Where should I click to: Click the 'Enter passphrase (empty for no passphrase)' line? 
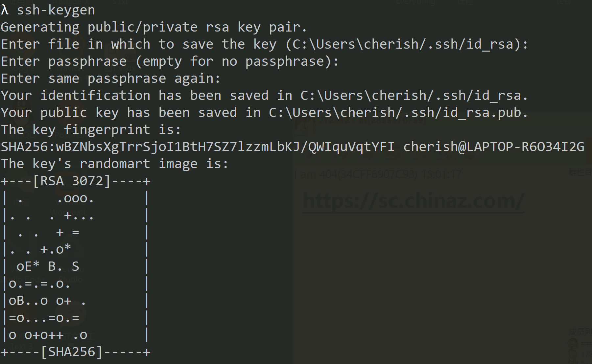point(170,61)
